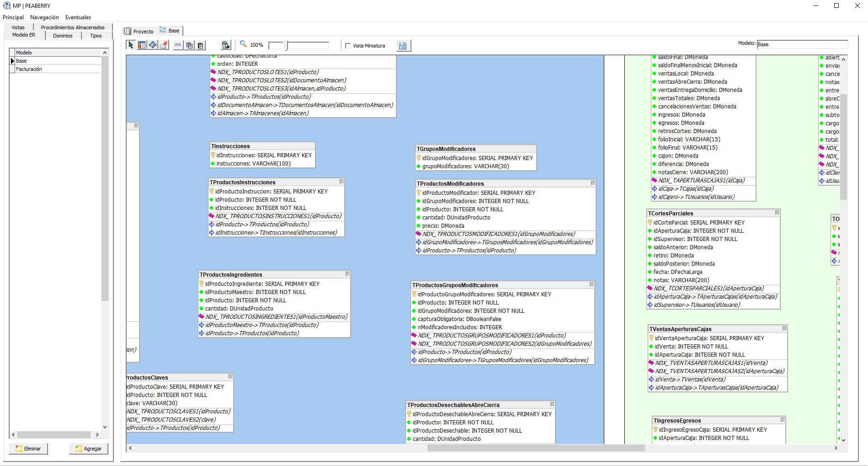
Task: Click the small box on TProductosModificadores header
Action: 593,183
